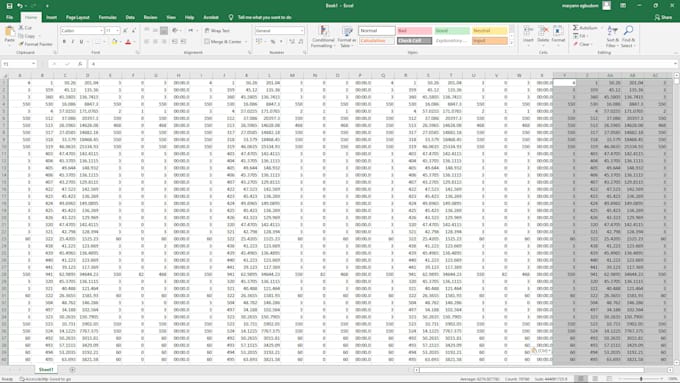Open the Fill dropdown in Editing
The width and height of the screenshot is (680, 383).
580,36
